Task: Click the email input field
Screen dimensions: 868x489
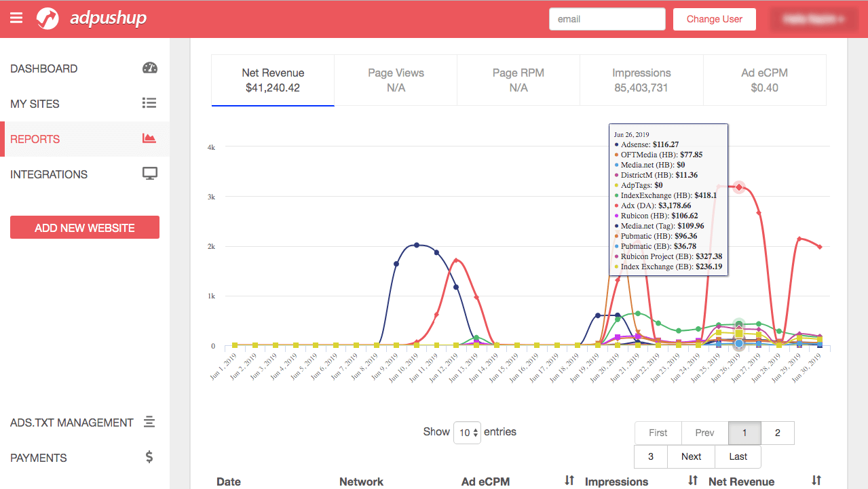Action: (607, 19)
